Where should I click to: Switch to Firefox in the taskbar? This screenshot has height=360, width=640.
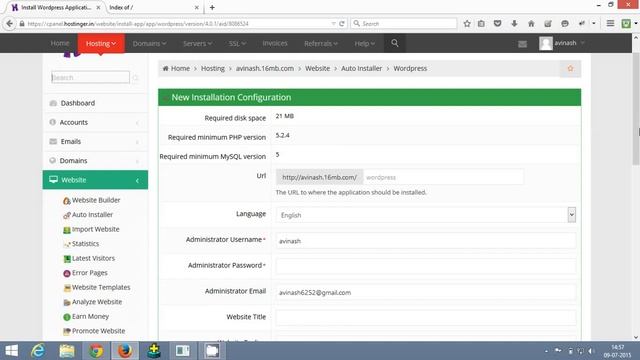[x=125, y=351]
